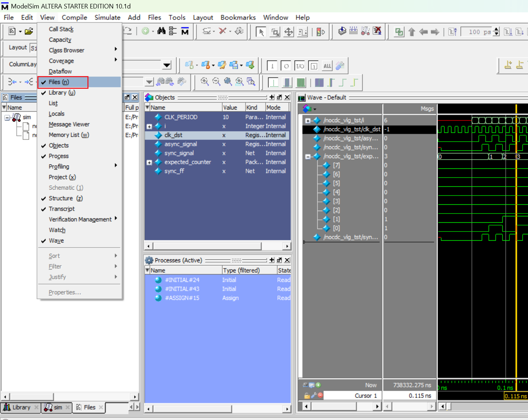This screenshot has height=420, width=528.
Task: Expand Verification Management submenu
Action: (79, 220)
